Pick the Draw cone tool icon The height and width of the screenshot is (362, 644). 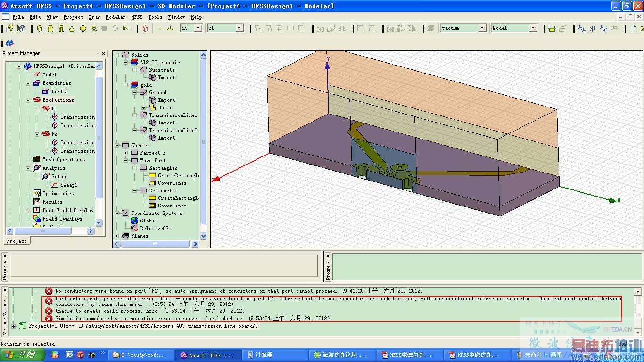(x=72, y=28)
